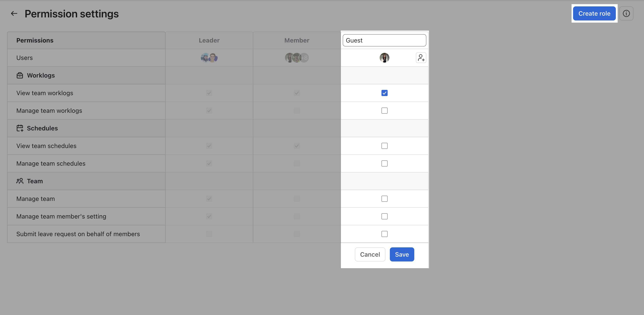Click the Users row label
644x315 pixels.
(x=24, y=58)
